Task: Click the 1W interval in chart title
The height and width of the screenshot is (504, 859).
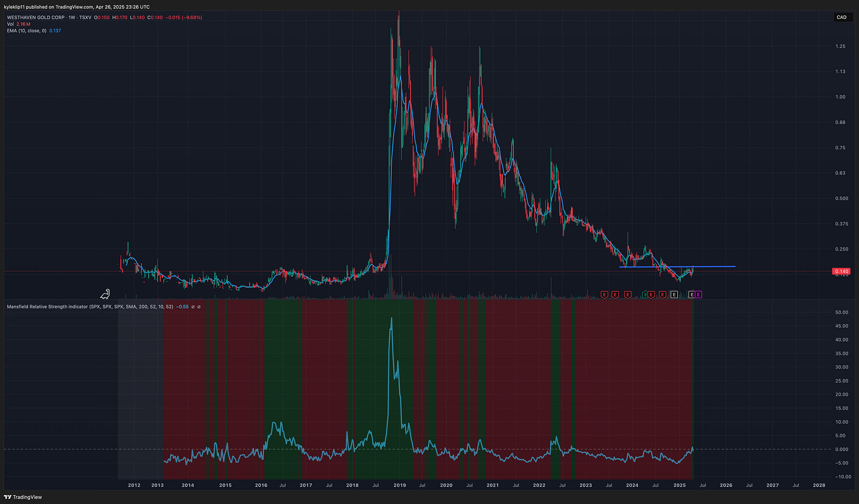Action: [72, 18]
